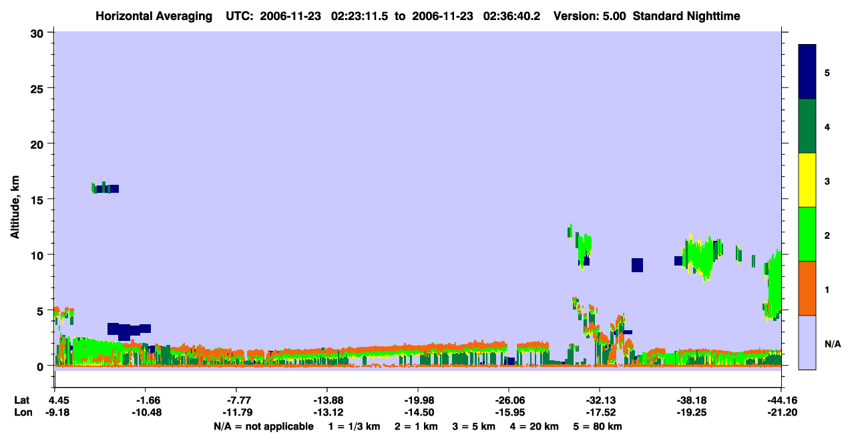Click longitude value -21.20
868x445 pixels.
tap(781, 412)
